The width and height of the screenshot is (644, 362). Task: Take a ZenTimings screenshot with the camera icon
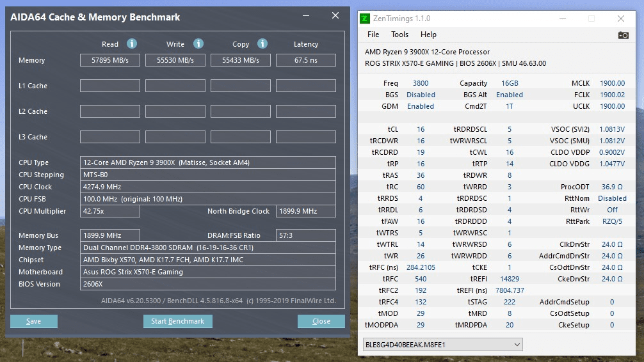tap(623, 35)
